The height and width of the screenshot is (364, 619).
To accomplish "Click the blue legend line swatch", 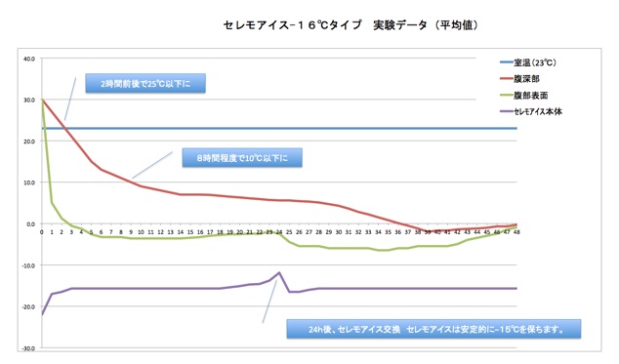I will pos(506,62).
